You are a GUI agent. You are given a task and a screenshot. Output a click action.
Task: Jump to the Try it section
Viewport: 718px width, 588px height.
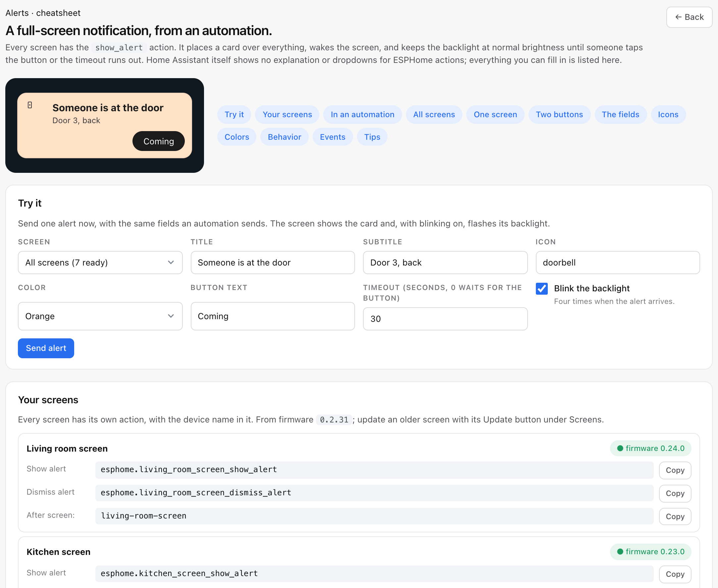click(234, 115)
